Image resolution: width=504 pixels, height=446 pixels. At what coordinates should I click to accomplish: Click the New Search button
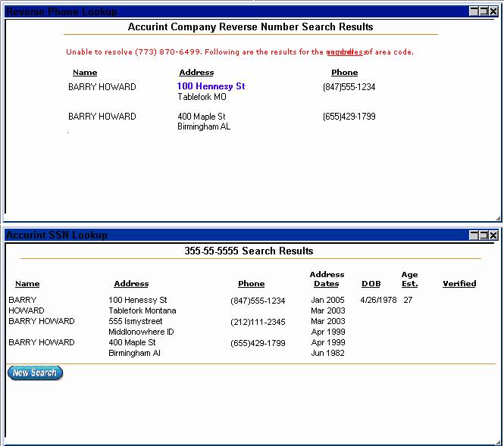tap(35, 373)
